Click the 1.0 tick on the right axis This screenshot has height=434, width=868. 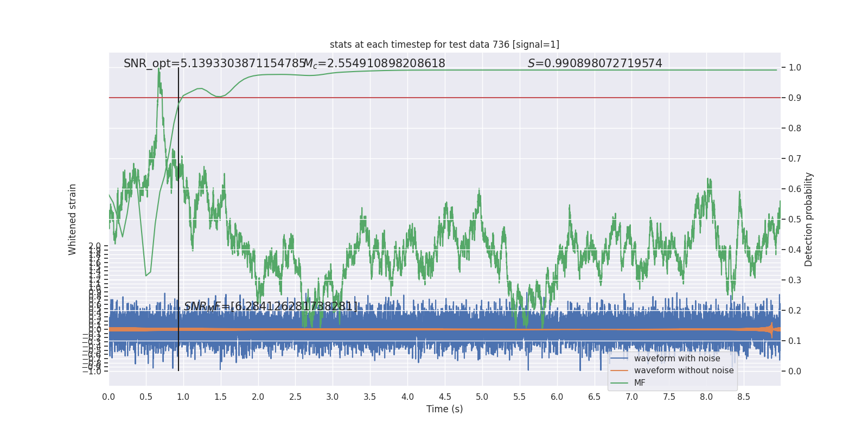click(x=795, y=68)
